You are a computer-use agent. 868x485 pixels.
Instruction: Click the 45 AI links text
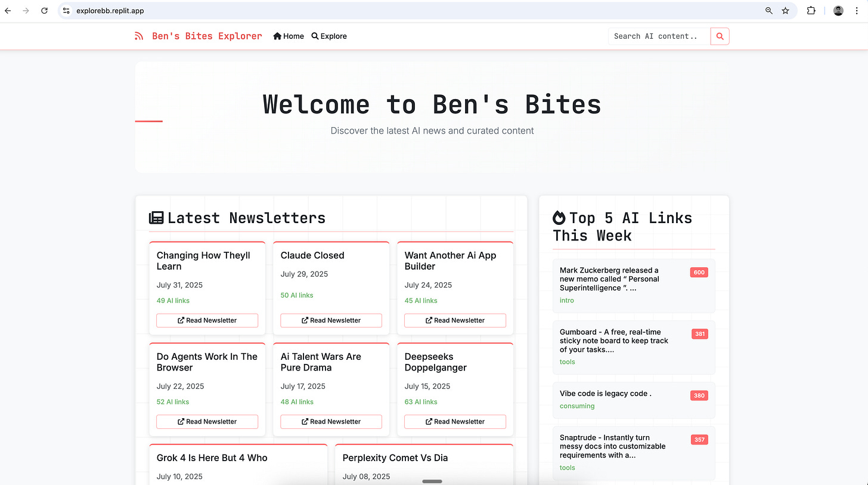421,301
